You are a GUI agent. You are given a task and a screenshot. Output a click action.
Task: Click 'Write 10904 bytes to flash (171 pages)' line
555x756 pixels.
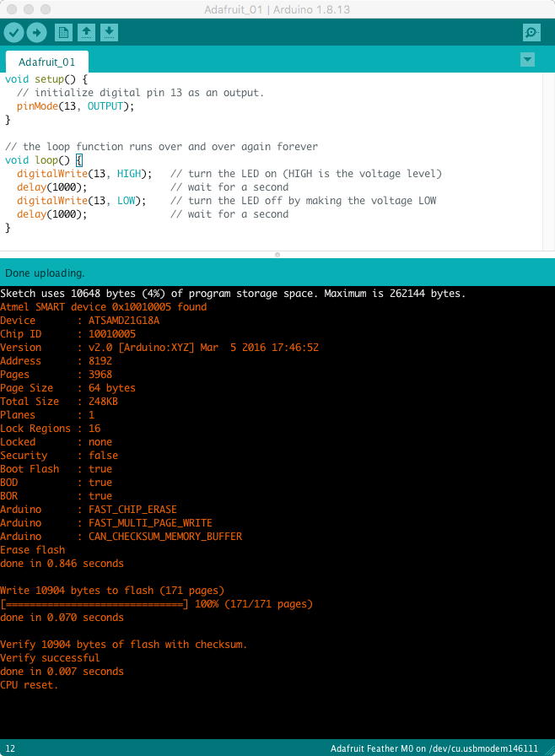(112, 590)
